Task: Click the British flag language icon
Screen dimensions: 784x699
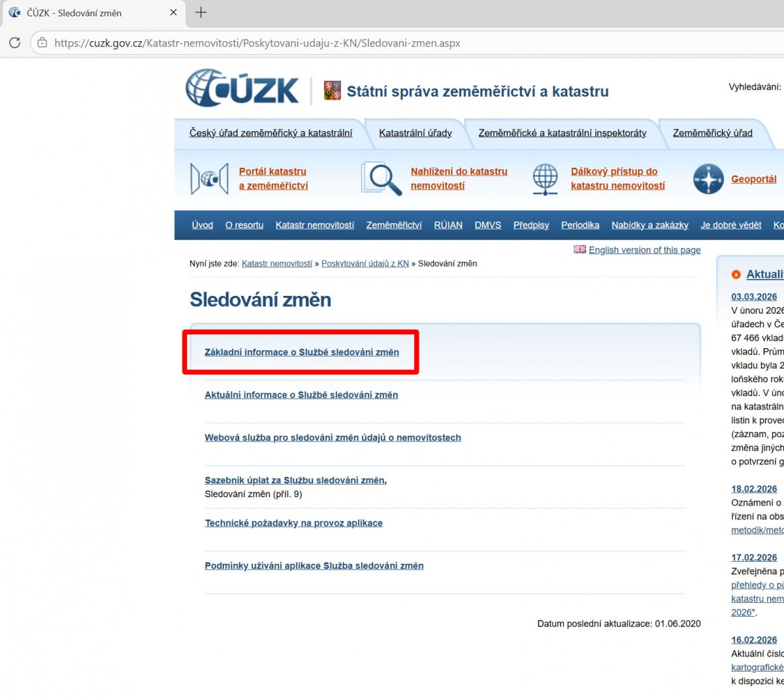Action: [580, 250]
